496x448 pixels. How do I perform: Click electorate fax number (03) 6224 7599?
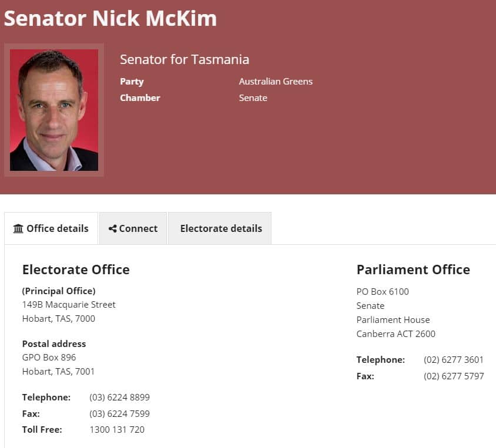[x=119, y=413]
